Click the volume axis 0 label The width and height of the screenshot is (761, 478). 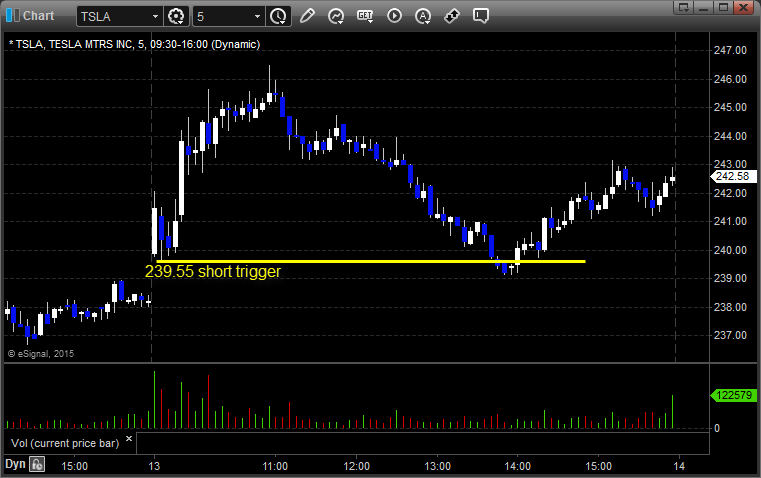(x=717, y=429)
